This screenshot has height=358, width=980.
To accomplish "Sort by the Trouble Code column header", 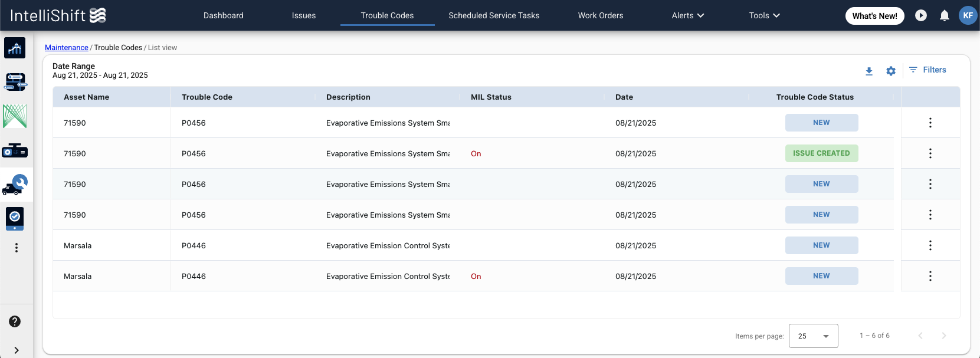I will coord(207,97).
